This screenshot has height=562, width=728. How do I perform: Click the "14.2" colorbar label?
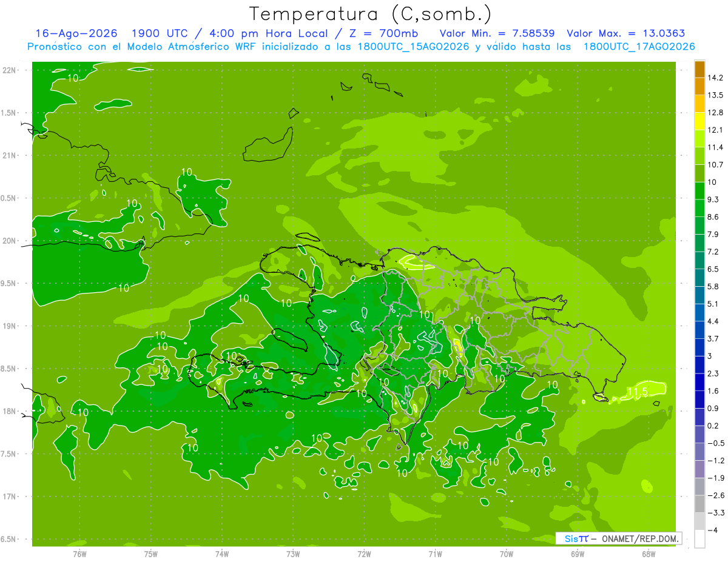point(715,78)
